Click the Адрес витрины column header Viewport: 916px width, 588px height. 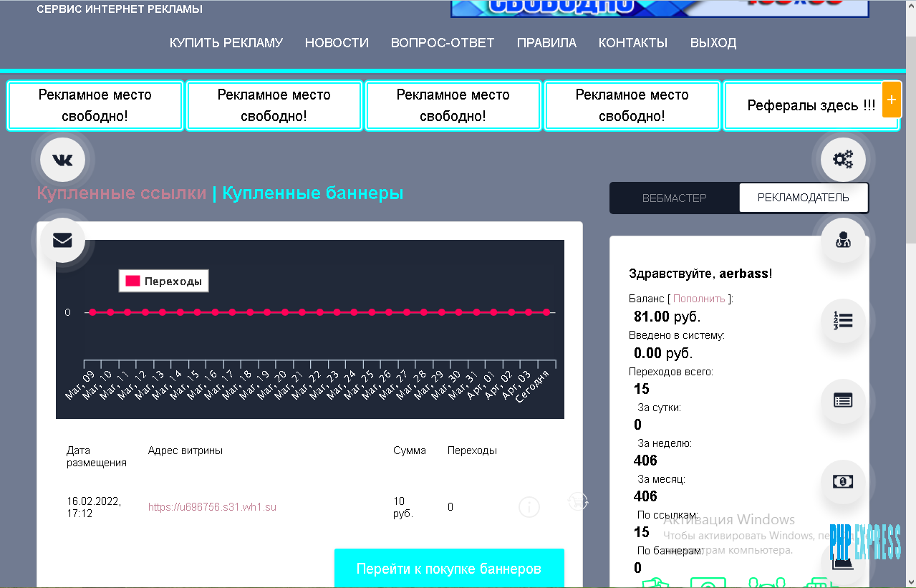pos(185,450)
